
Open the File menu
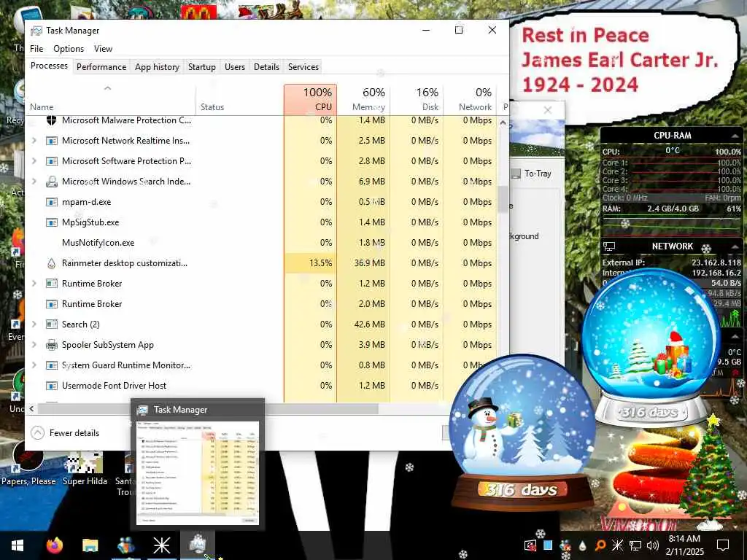tap(36, 49)
